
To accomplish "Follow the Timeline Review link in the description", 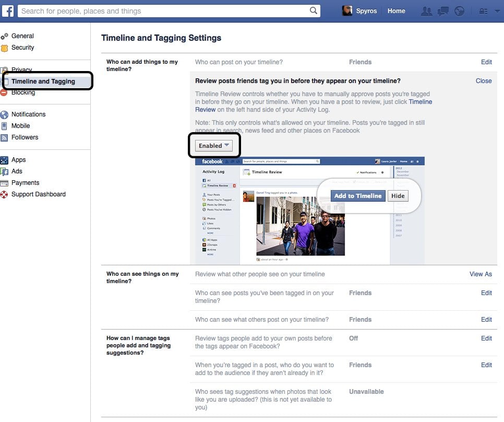I will click(420, 102).
